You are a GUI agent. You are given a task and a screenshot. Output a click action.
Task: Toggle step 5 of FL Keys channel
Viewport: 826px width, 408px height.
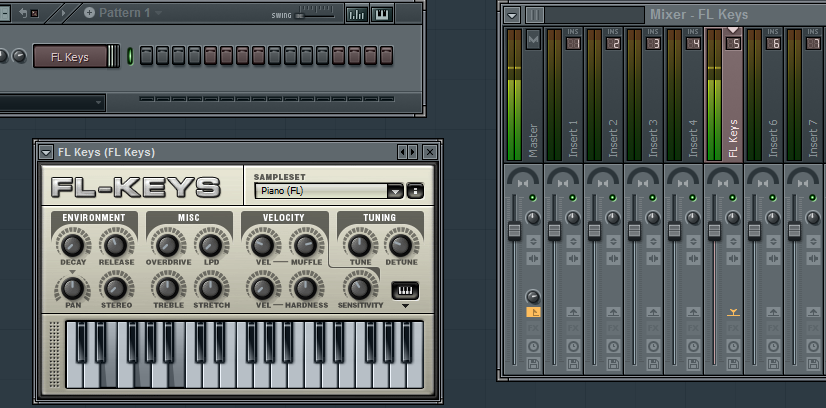(211, 55)
